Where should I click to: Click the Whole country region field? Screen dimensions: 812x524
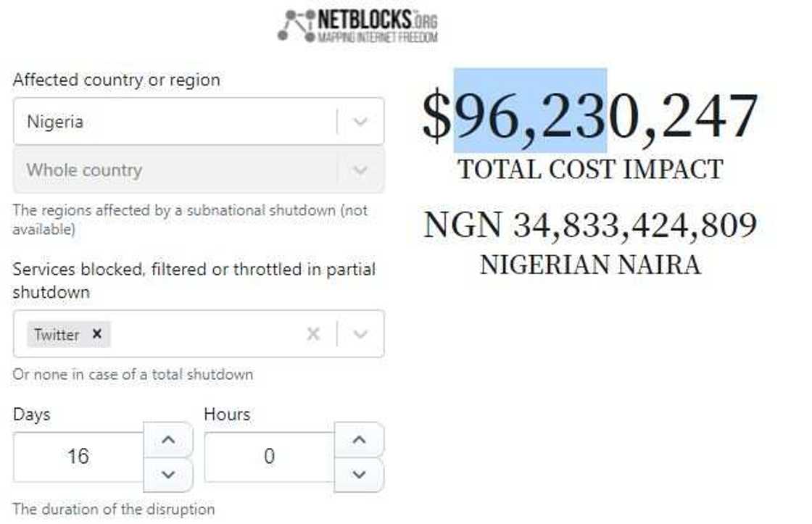[x=174, y=170]
